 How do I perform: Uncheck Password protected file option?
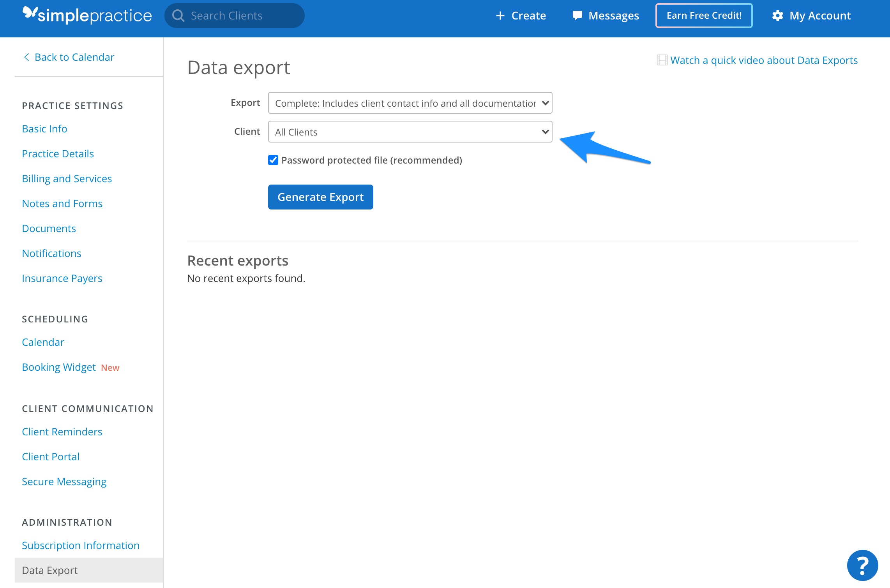(273, 160)
